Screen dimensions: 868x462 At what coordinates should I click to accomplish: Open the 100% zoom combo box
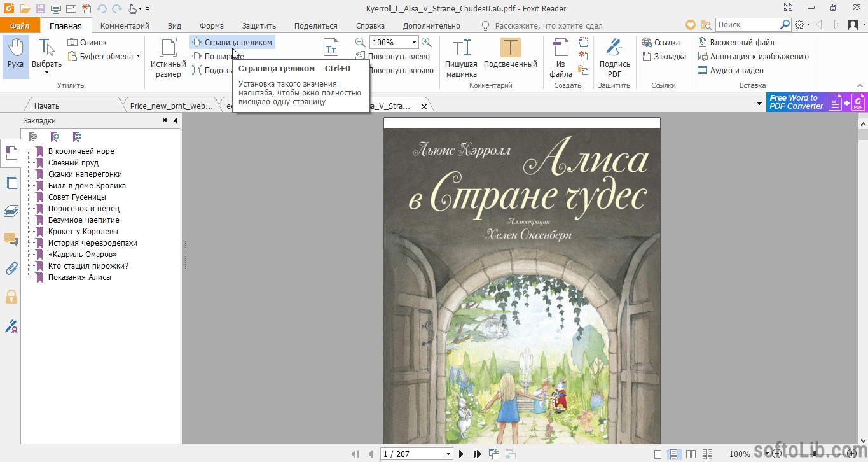click(394, 42)
